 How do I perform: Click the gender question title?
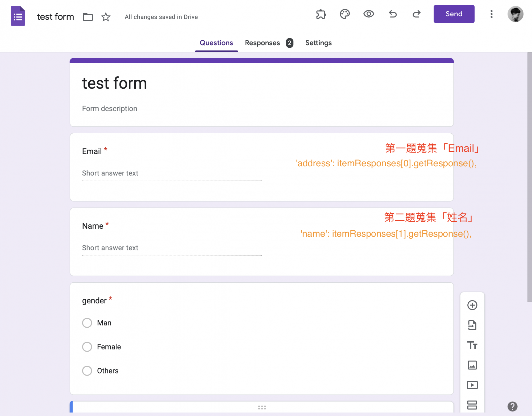point(94,301)
